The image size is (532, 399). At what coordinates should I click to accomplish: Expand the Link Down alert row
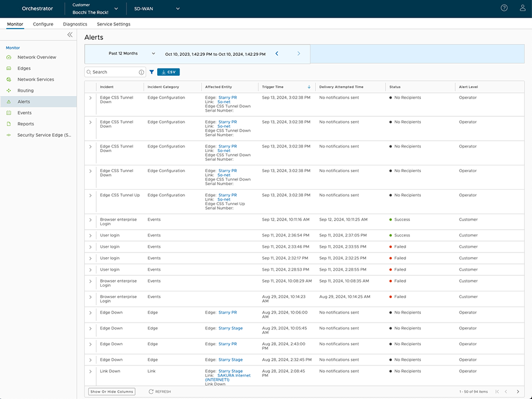90,372
